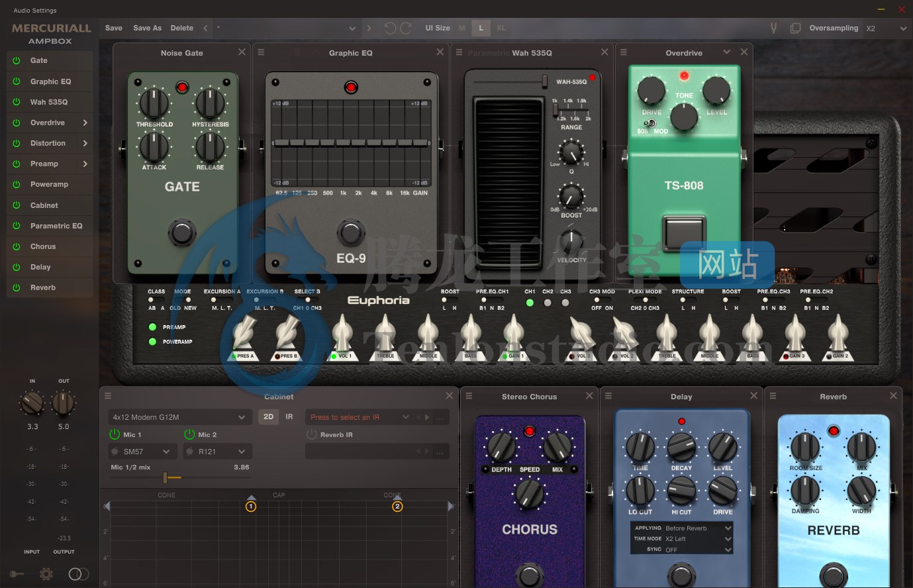Image resolution: width=913 pixels, height=588 pixels.
Task: Click the GATE pedal footswitch
Action: (182, 232)
